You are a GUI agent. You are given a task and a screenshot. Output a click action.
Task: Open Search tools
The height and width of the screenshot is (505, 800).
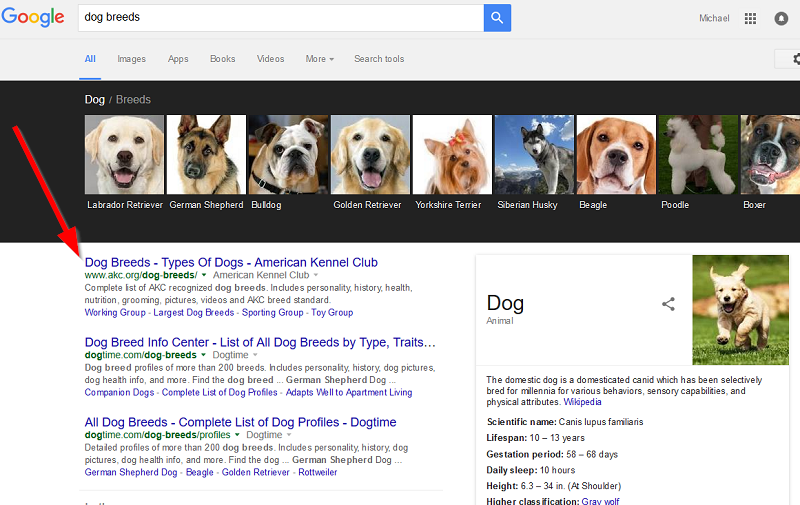click(x=379, y=59)
